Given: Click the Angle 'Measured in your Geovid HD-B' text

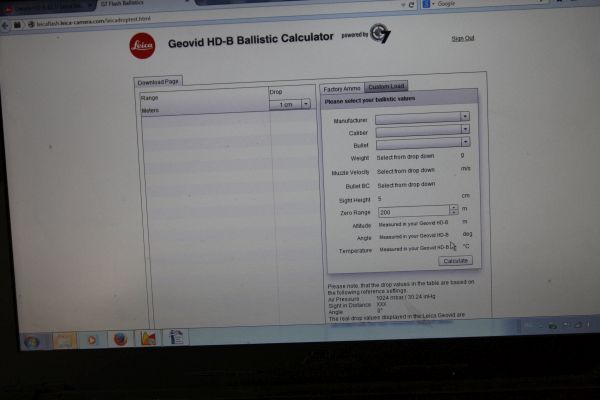Looking at the screenshot, I should click(x=414, y=236).
